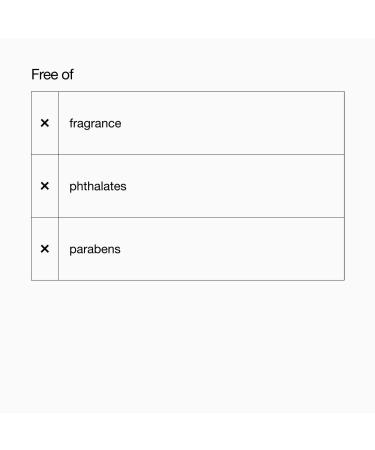This screenshot has width=375, height=450.
Task: Click the word of in heading
Action: tap(67, 74)
